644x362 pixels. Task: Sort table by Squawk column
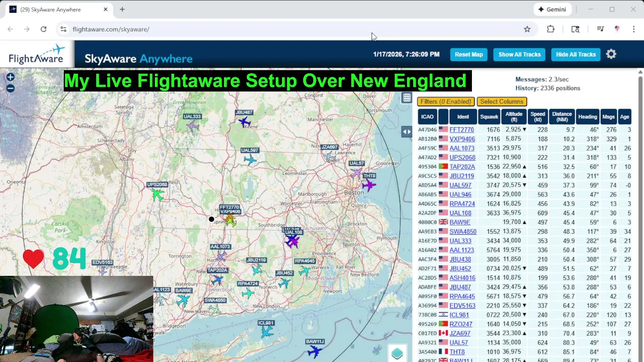coord(489,117)
